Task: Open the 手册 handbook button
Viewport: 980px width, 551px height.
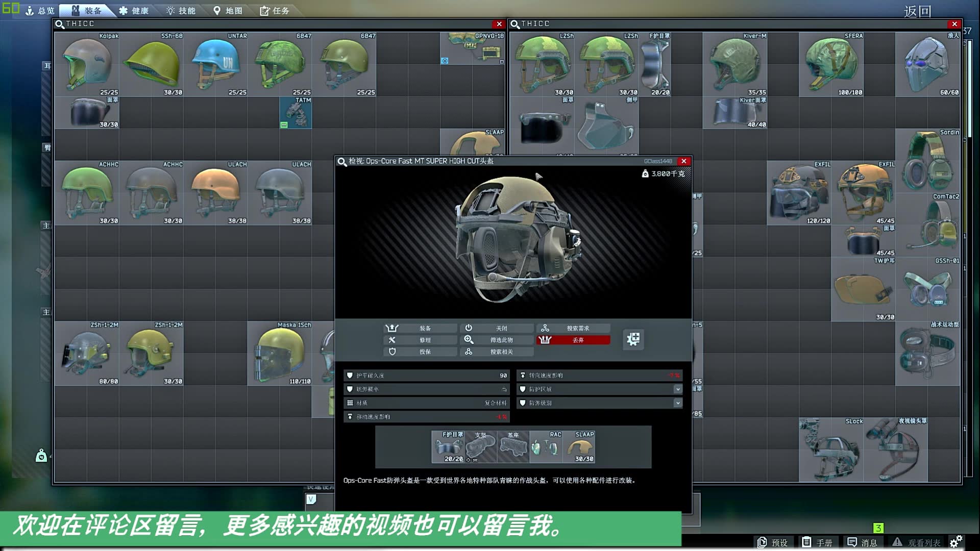Action: 817,542
